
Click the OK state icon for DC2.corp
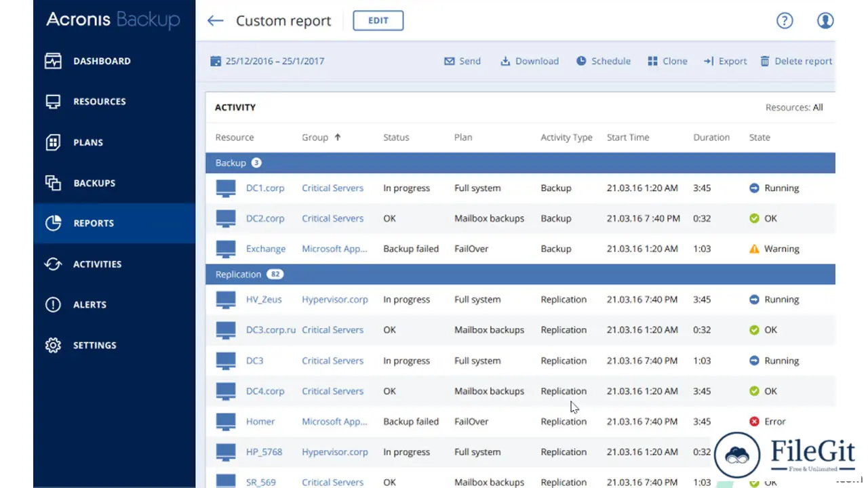pos(754,218)
